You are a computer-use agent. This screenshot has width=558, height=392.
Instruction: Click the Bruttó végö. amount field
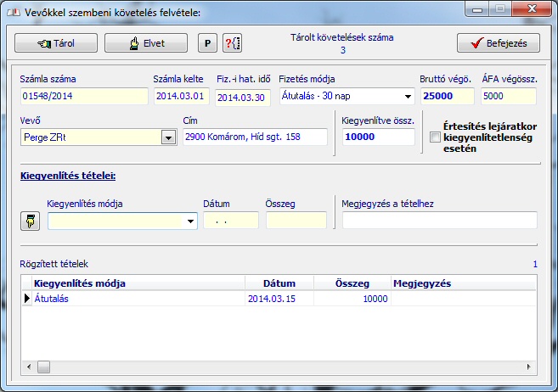[x=448, y=97]
